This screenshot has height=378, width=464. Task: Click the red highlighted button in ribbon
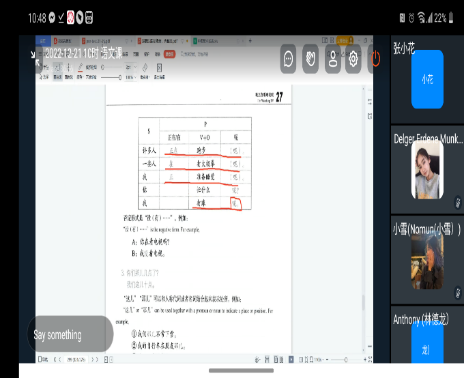170,54
